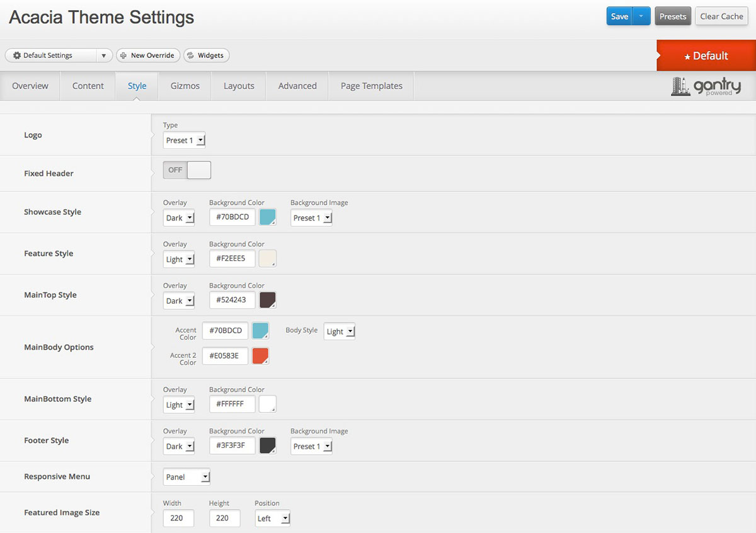Pick the Feature Style background color swatch

tap(268, 259)
